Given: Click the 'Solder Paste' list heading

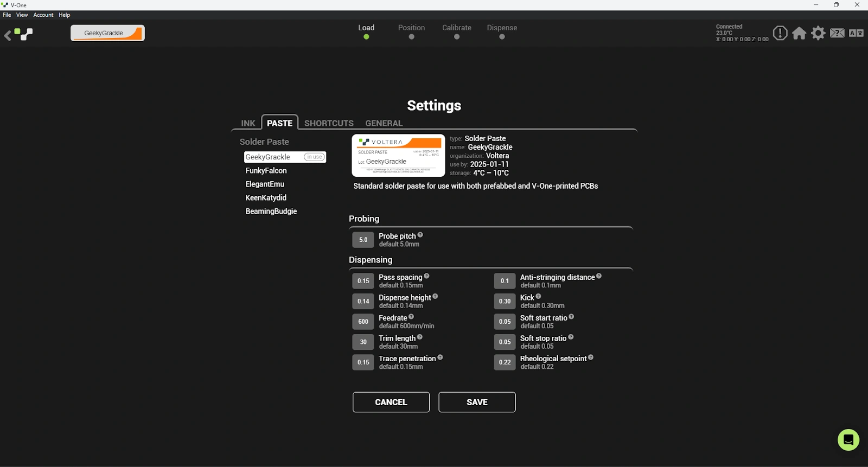Looking at the screenshot, I should point(264,142).
